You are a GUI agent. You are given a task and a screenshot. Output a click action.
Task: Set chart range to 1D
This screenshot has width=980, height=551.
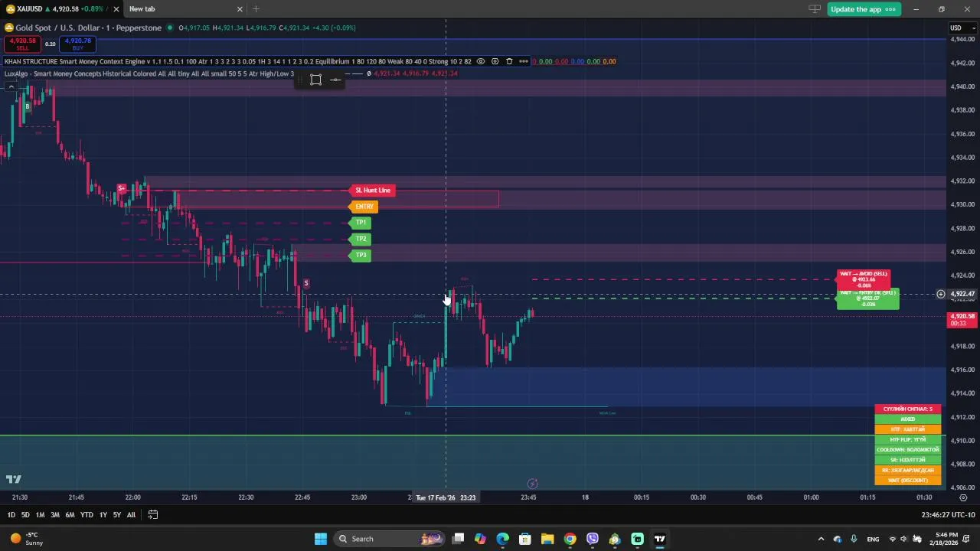(11, 515)
